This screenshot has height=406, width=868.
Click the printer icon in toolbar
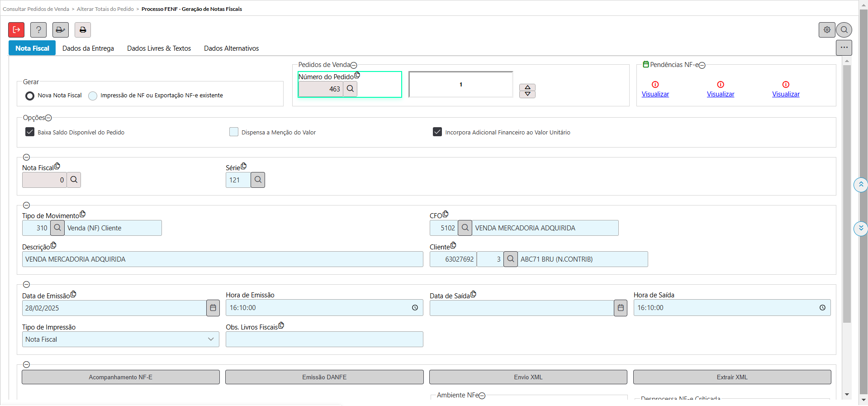click(83, 30)
